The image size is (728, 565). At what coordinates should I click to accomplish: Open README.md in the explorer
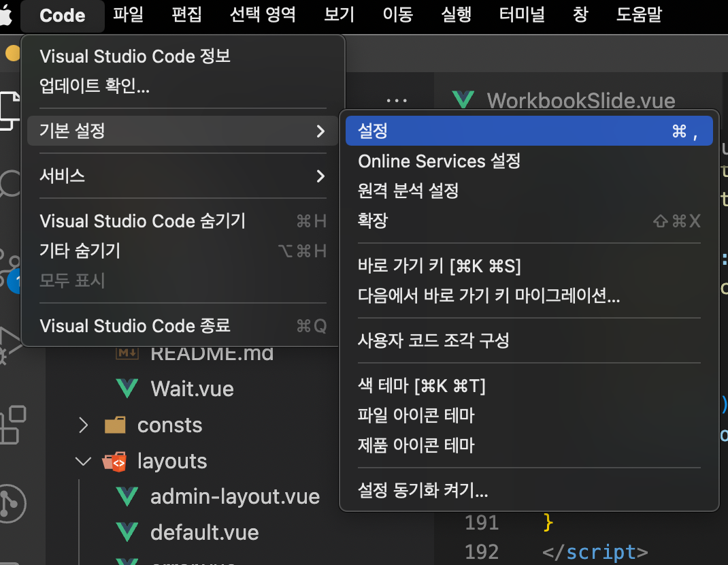click(212, 354)
